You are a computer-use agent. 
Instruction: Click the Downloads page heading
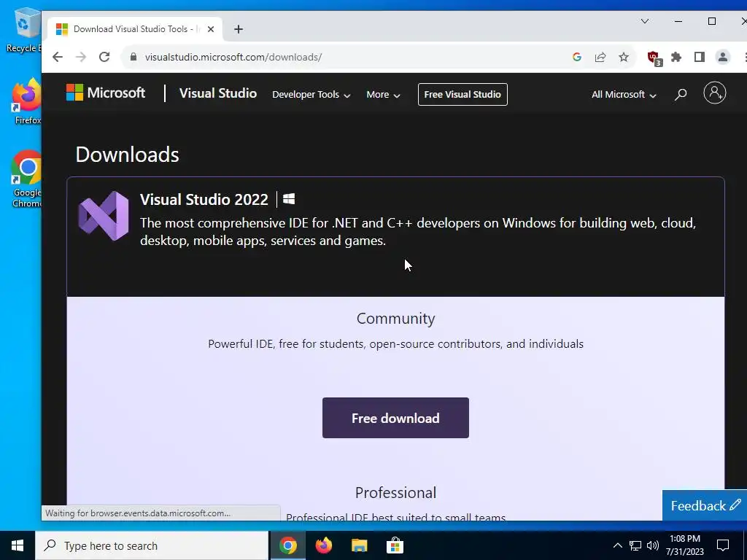pyautogui.click(x=127, y=155)
